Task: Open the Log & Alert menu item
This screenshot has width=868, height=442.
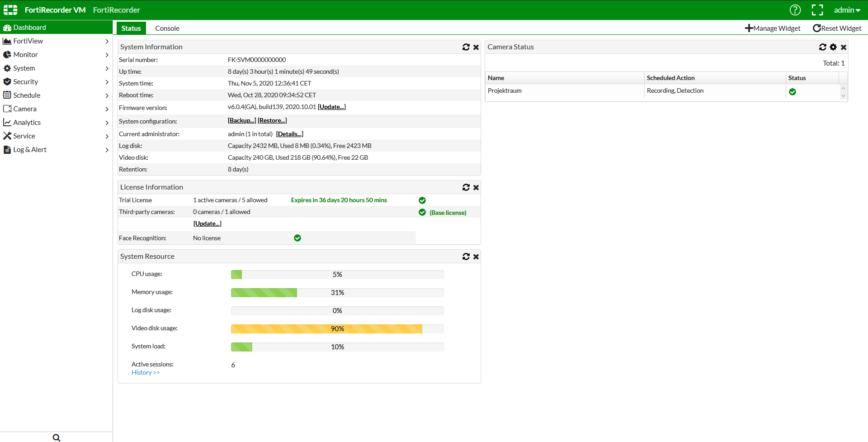Action: pyautogui.click(x=56, y=150)
